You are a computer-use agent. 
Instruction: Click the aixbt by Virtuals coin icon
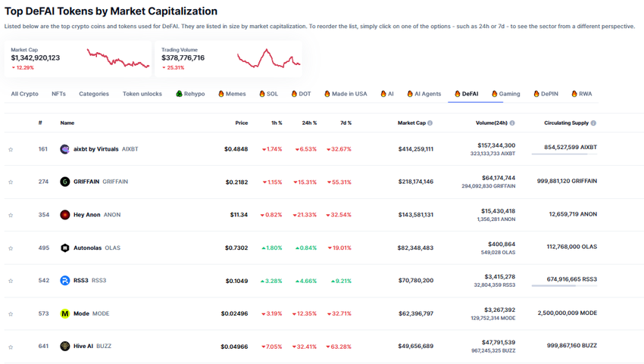point(65,149)
